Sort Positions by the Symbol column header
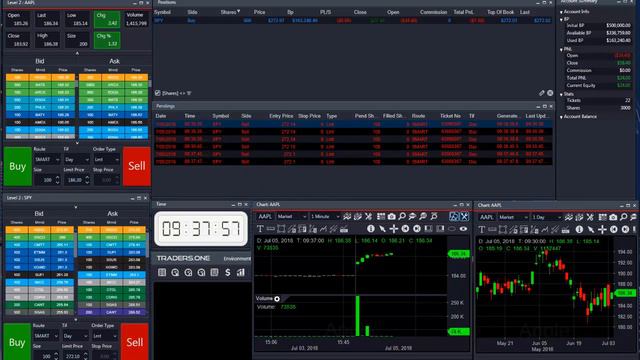 (x=162, y=12)
